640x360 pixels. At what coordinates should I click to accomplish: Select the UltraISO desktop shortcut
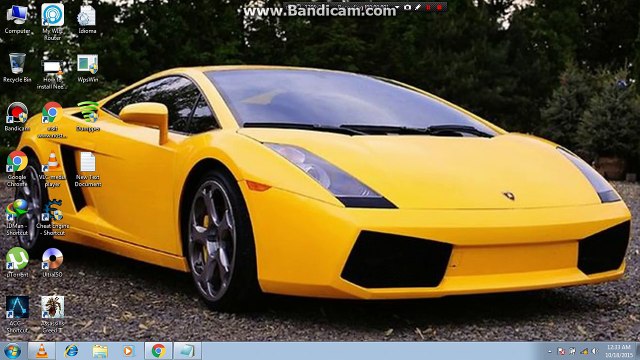52,262
